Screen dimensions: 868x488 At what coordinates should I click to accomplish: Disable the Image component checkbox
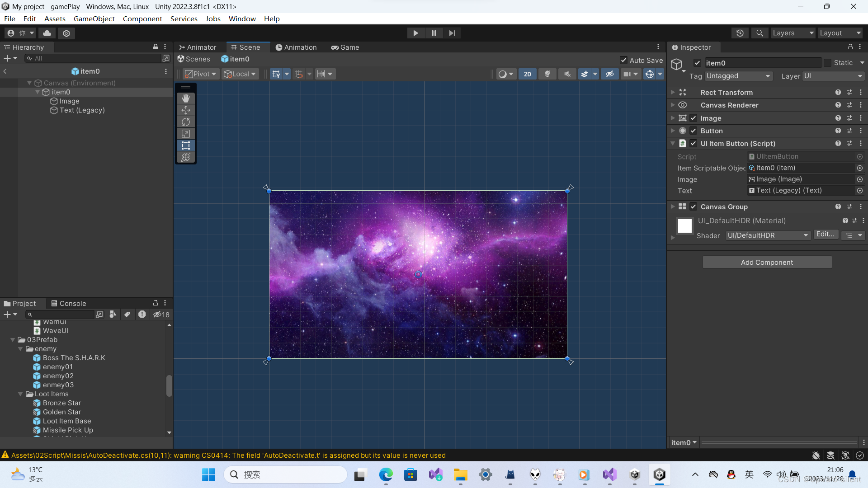[x=693, y=118]
